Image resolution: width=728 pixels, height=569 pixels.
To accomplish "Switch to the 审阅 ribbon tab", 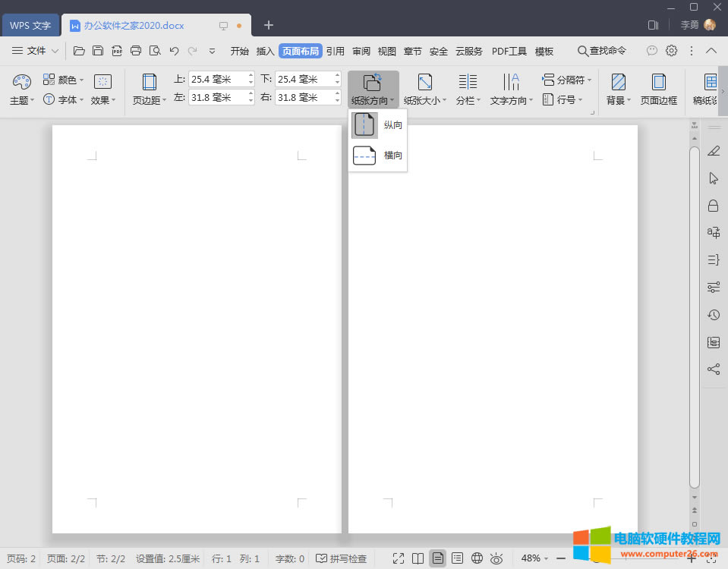I will [361, 51].
